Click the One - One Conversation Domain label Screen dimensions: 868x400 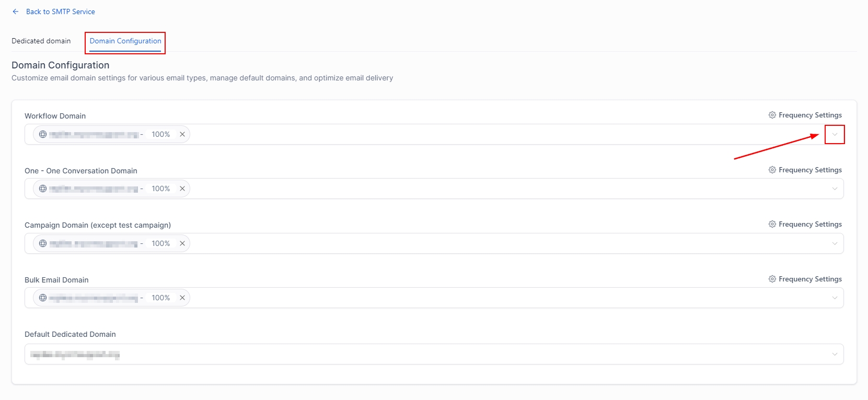click(x=81, y=171)
